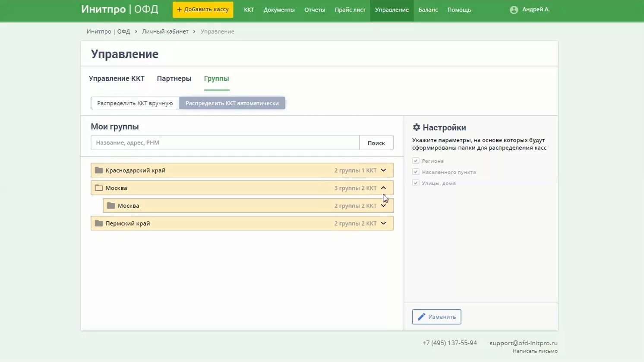The height and width of the screenshot is (362, 644).
Task: Choose Распределить ККТ вручную
Action: click(x=135, y=103)
